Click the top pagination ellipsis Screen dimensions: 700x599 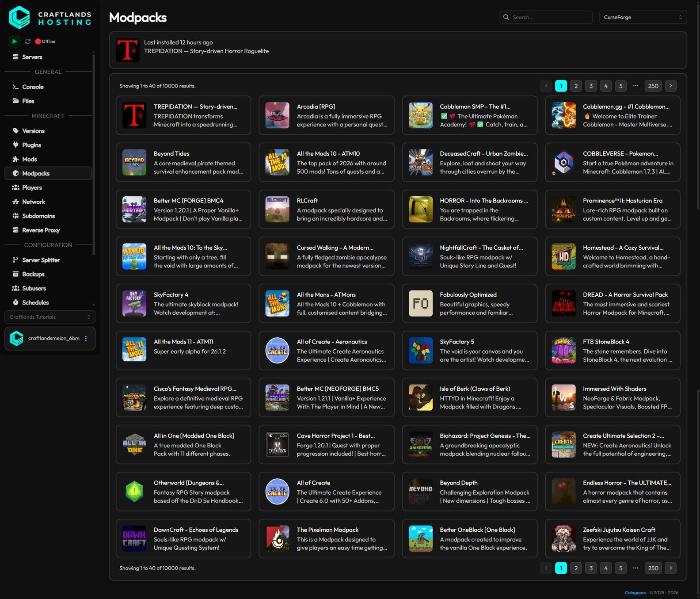635,86
